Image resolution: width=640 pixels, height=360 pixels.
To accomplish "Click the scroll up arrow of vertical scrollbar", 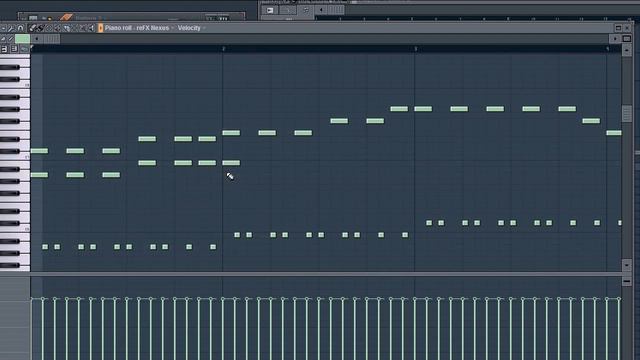I will tap(627, 51).
